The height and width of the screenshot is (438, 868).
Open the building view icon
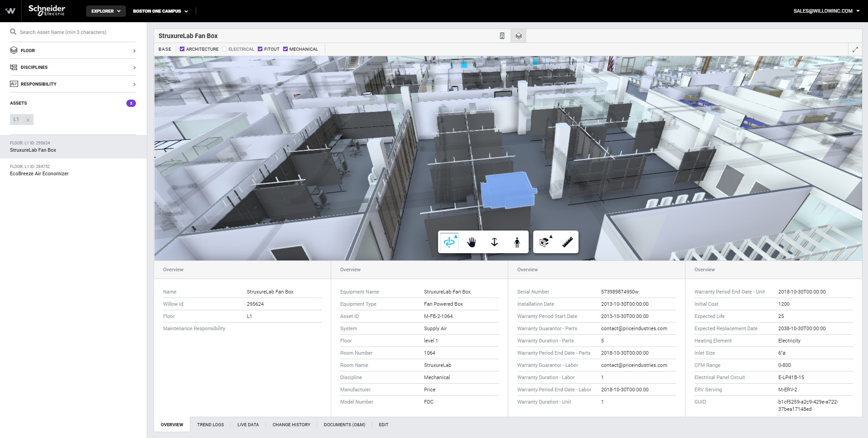pyautogui.click(x=502, y=36)
